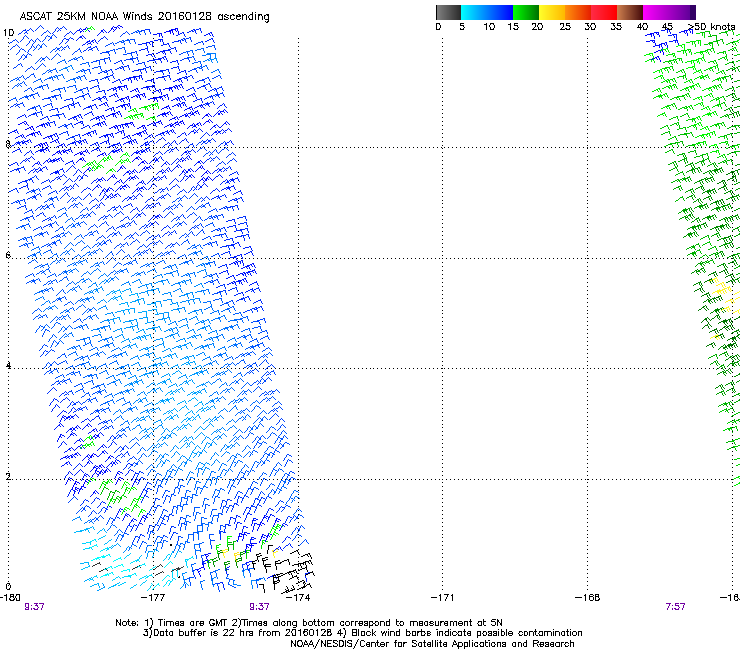Click the magenta-purple 40-50 knots legend segment

[x=669, y=12]
